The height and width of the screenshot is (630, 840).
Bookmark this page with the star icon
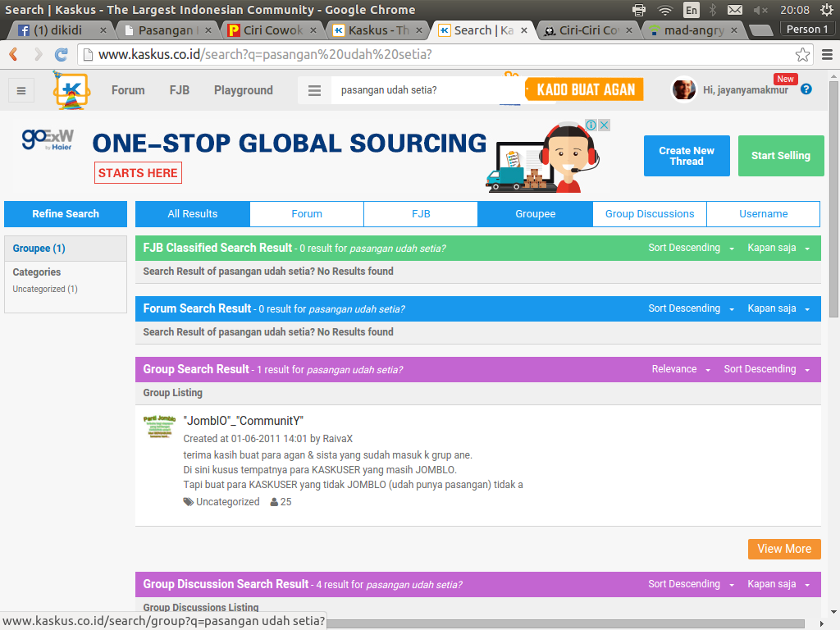(802, 54)
